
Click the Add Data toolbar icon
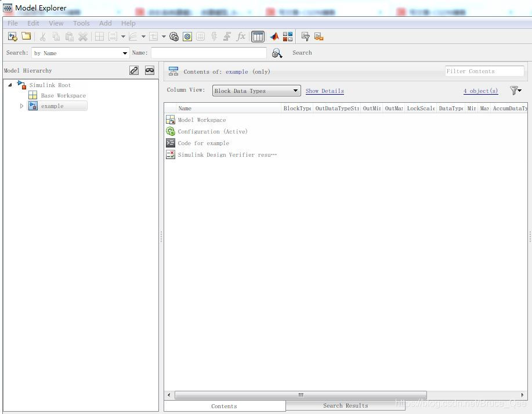point(153,37)
